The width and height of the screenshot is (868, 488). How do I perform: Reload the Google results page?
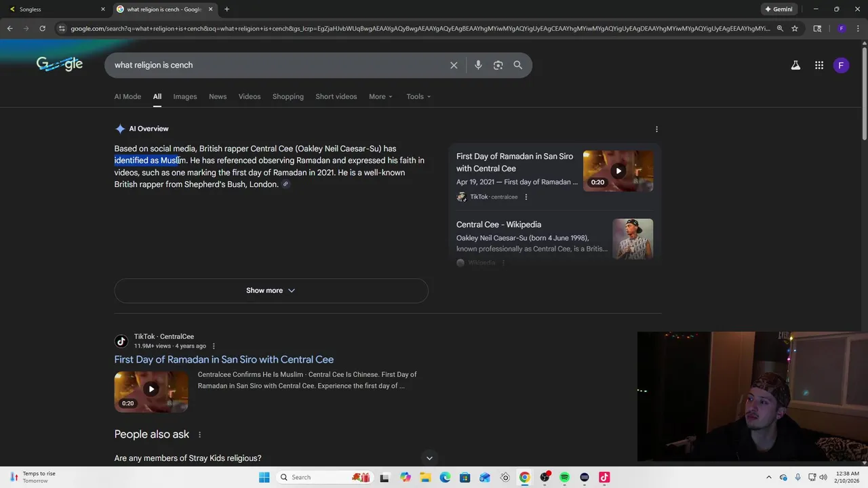(42, 28)
